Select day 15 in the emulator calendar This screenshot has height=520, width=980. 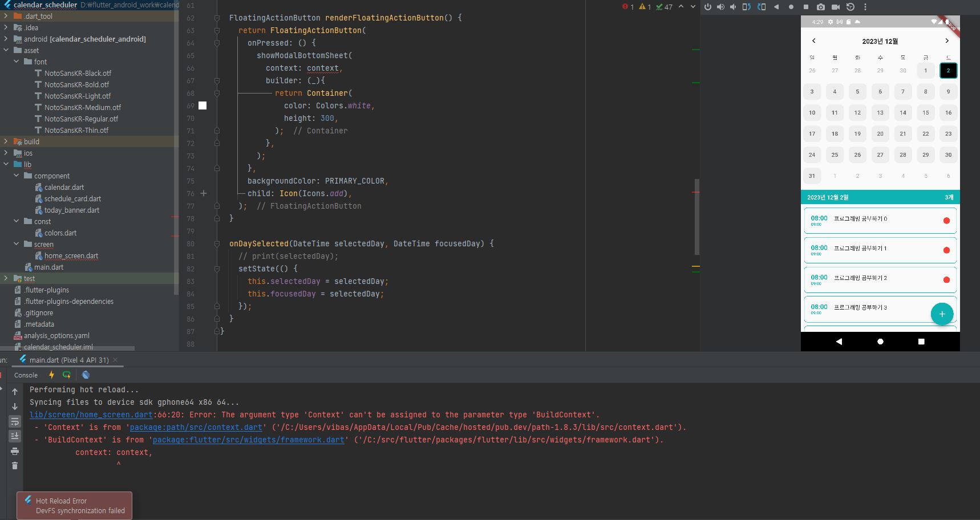925,113
